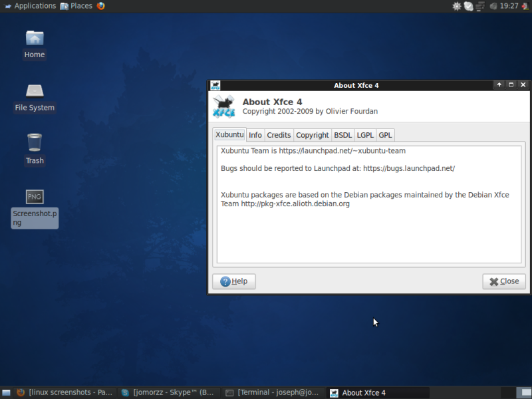Click the show desktop icon in bottom panel
532x399 pixels.
click(x=6, y=393)
